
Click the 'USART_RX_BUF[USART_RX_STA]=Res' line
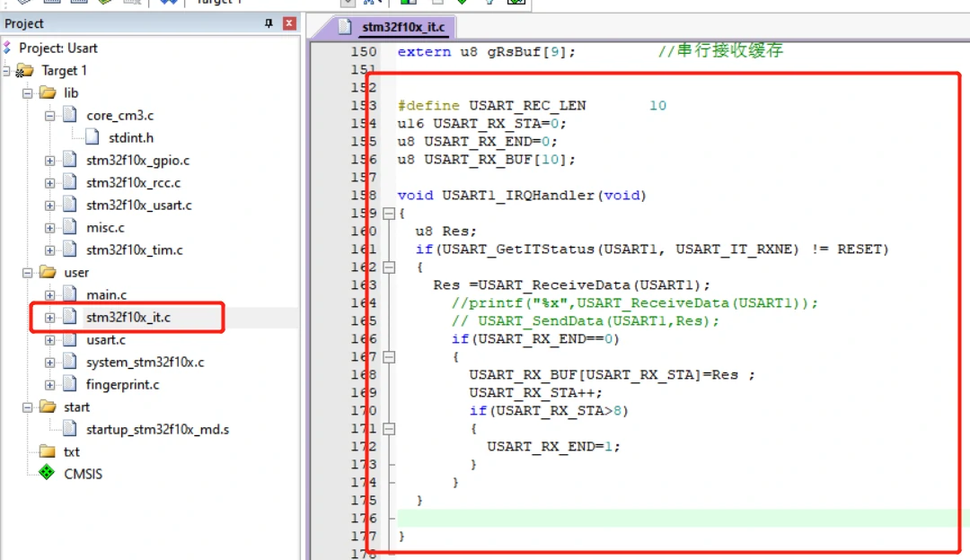[x=612, y=374]
